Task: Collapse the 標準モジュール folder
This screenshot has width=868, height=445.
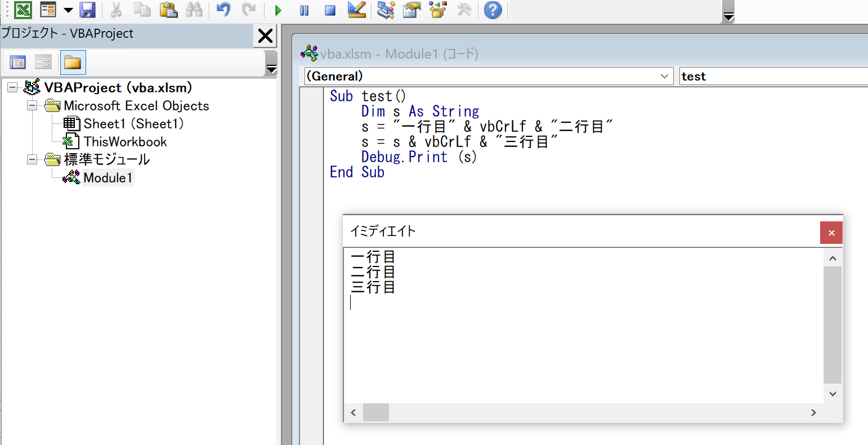Action: point(32,160)
